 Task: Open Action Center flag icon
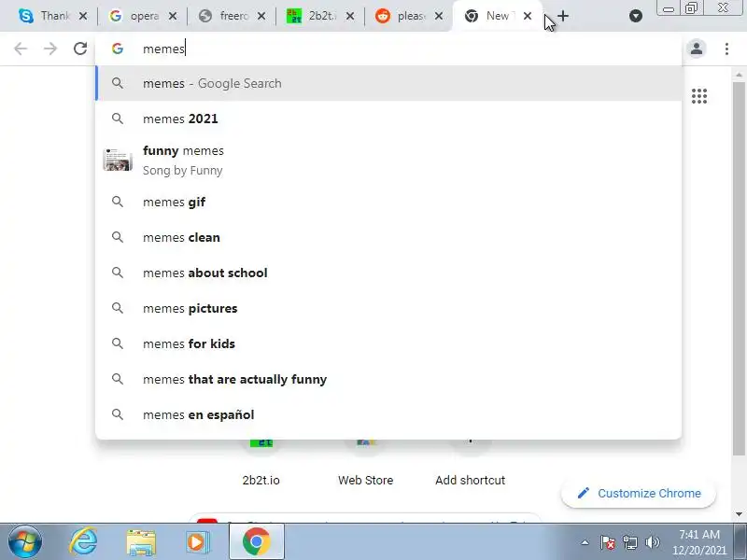click(x=608, y=542)
